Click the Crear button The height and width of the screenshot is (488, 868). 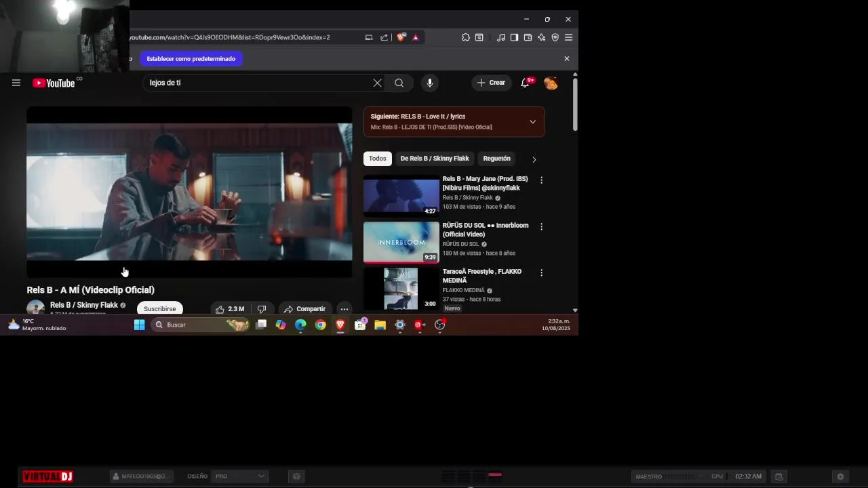(491, 83)
